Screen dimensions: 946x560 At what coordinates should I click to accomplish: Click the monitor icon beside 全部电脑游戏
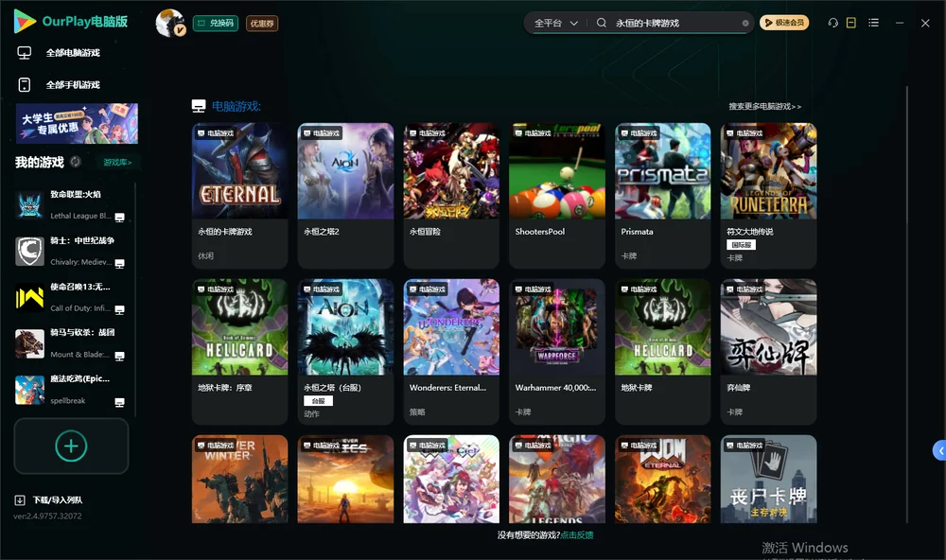tap(25, 53)
